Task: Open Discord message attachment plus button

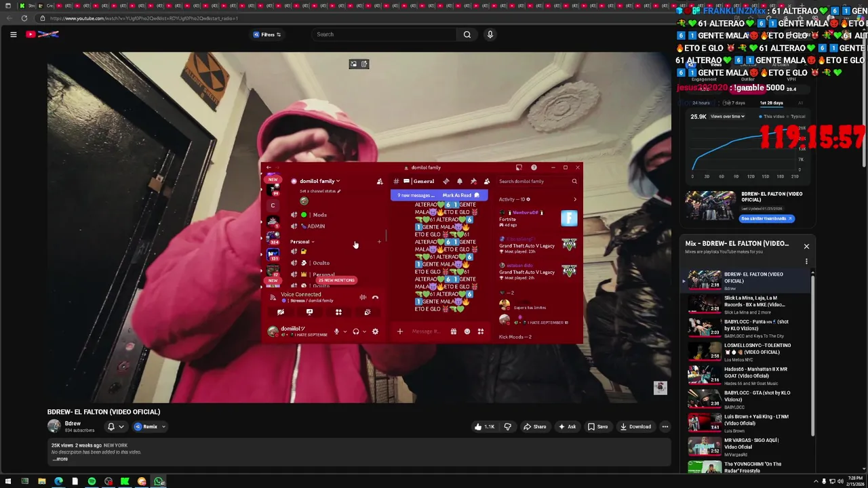Action: coord(399,331)
